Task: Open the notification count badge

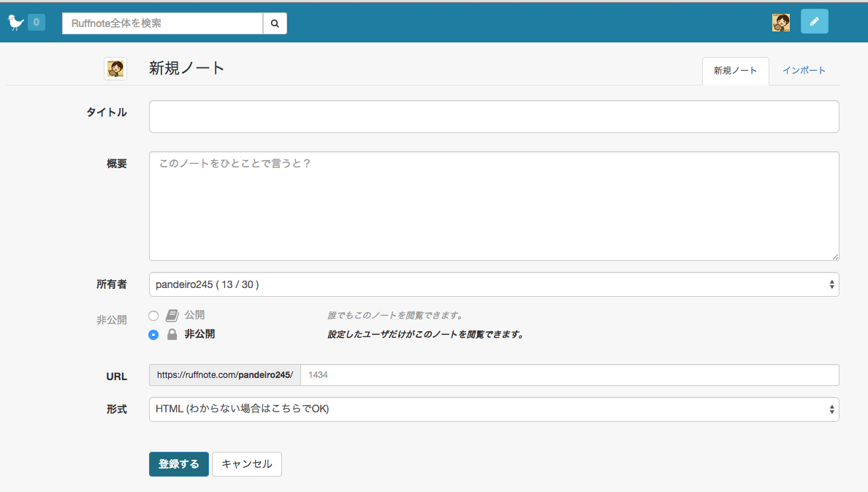Action: (37, 23)
